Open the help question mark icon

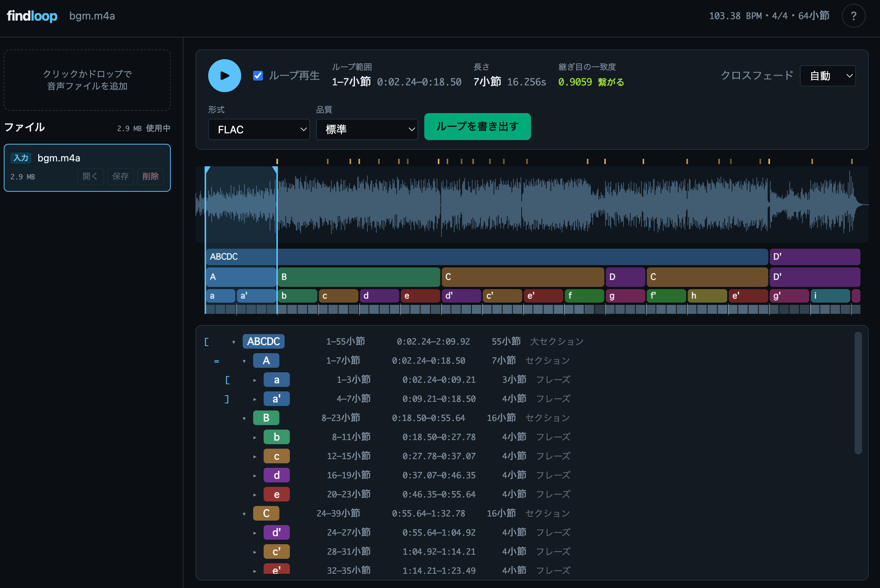tap(853, 16)
